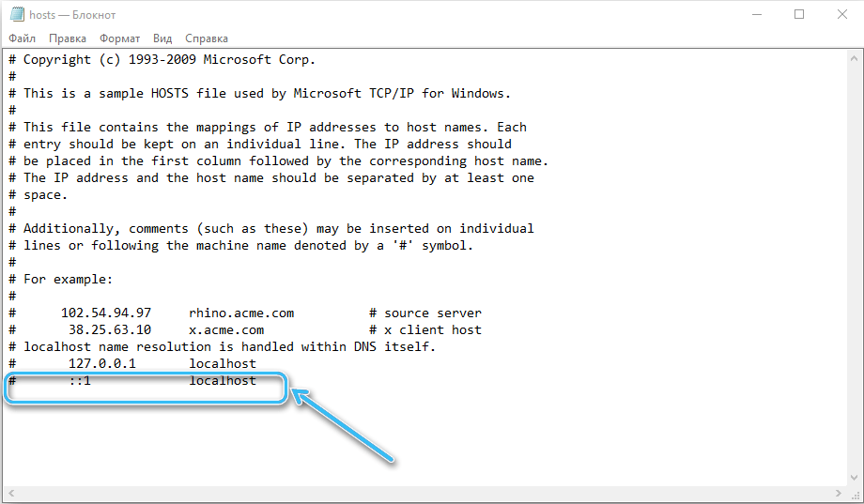Click the Copyright Microsoft Corp. line
Screen dimensions: 864x504
point(169,59)
